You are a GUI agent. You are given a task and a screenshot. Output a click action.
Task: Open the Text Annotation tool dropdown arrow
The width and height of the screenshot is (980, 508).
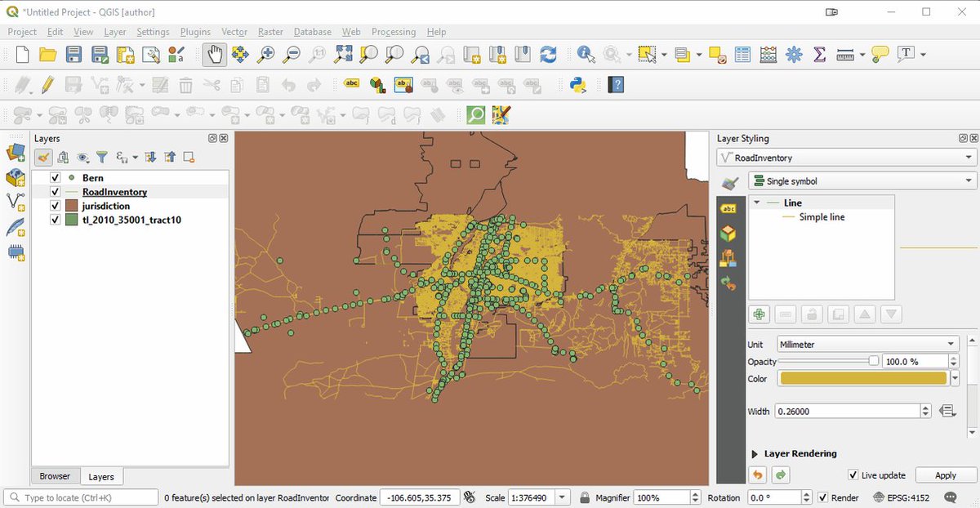(x=924, y=54)
